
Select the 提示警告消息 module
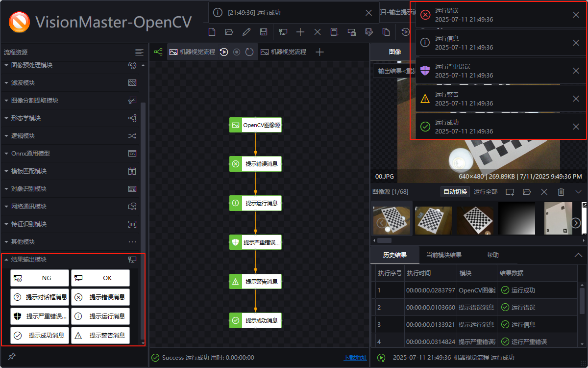pos(100,336)
